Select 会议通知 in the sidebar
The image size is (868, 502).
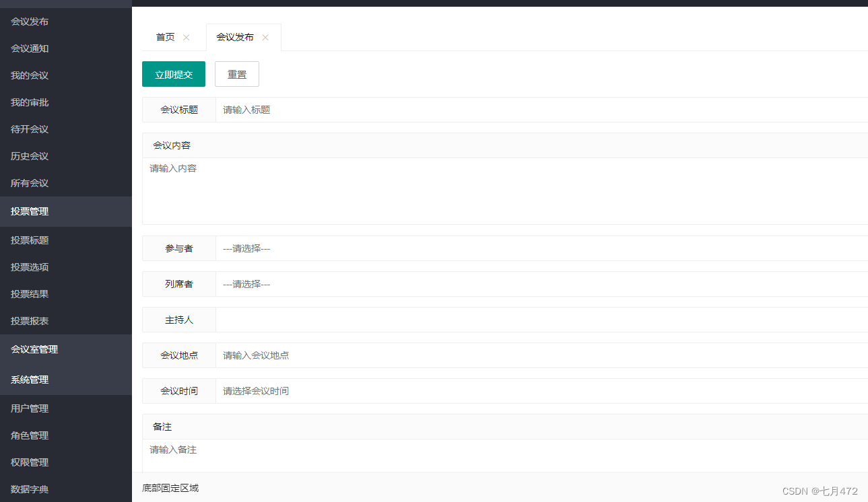coord(28,48)
